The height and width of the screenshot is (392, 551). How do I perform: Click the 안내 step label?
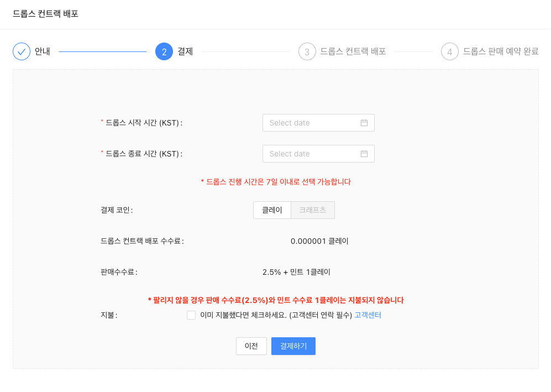coord(42,51)
